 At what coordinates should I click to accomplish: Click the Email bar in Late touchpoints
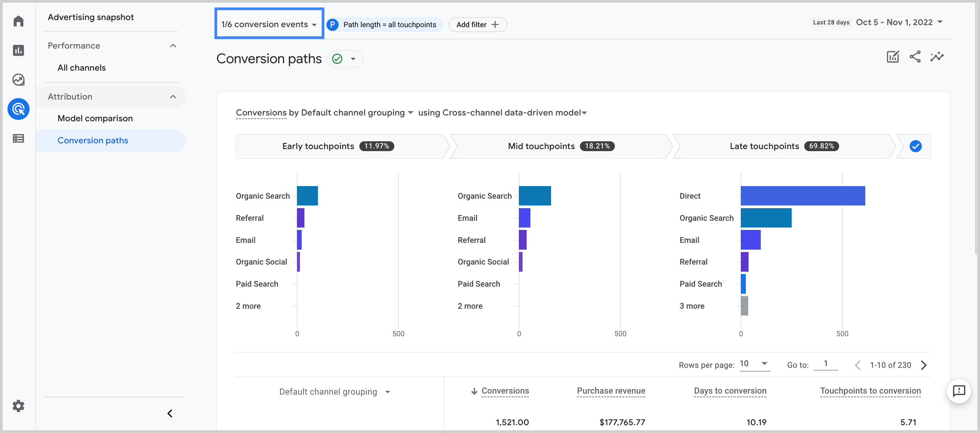tap(751, 240)
